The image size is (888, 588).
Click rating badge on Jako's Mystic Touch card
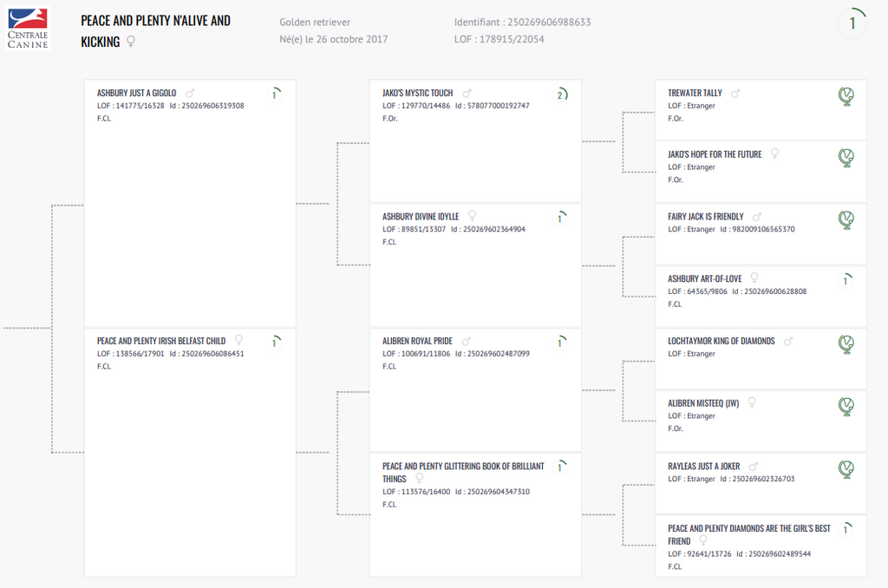click(560, 95)
